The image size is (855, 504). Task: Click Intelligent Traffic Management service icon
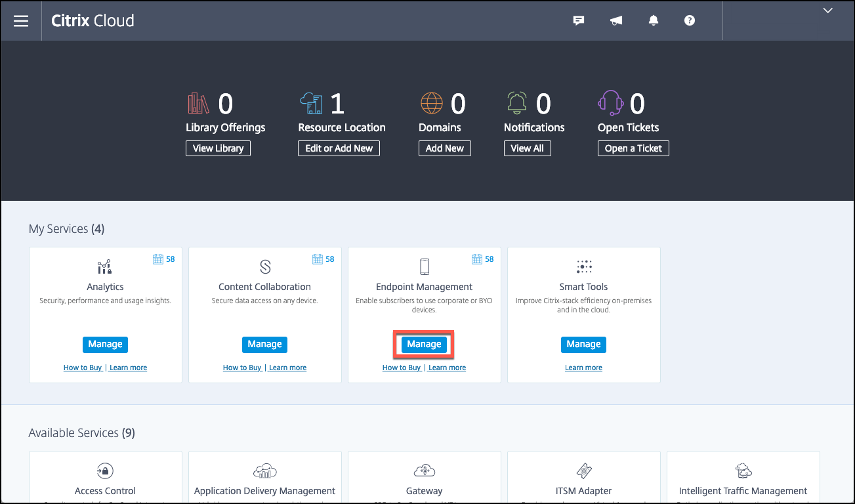tap(743, 471)
